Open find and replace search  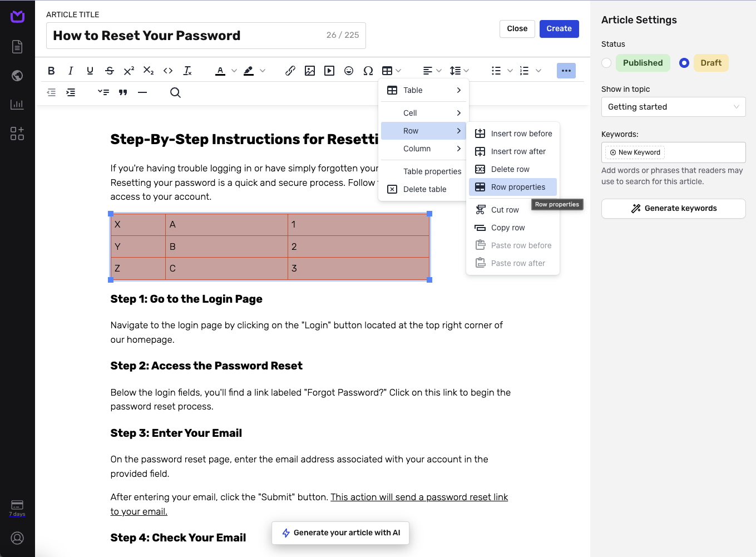pyautogui.click(x=175, y=92)
